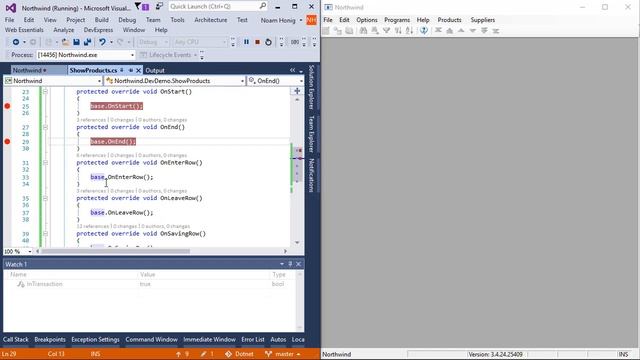Click the editor's horizontal scrollbar thumb
The height and width of the screenshot is (360, 640).
click(115, 251)
